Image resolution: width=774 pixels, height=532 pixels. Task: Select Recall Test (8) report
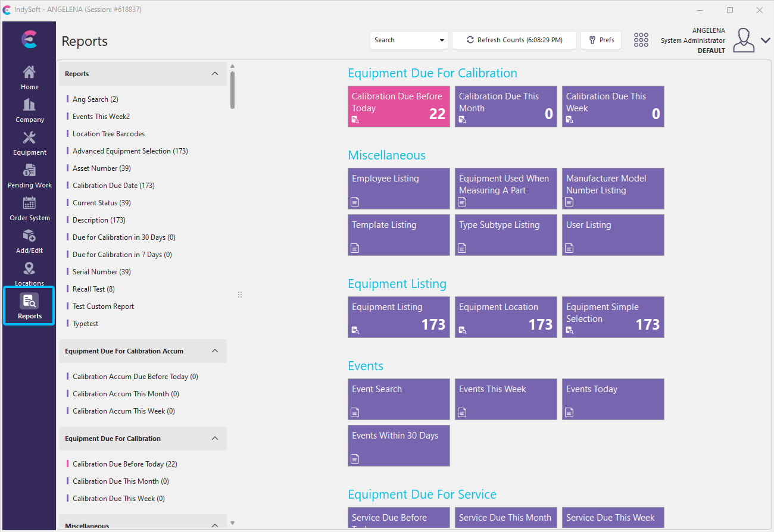tap(93, 289)
